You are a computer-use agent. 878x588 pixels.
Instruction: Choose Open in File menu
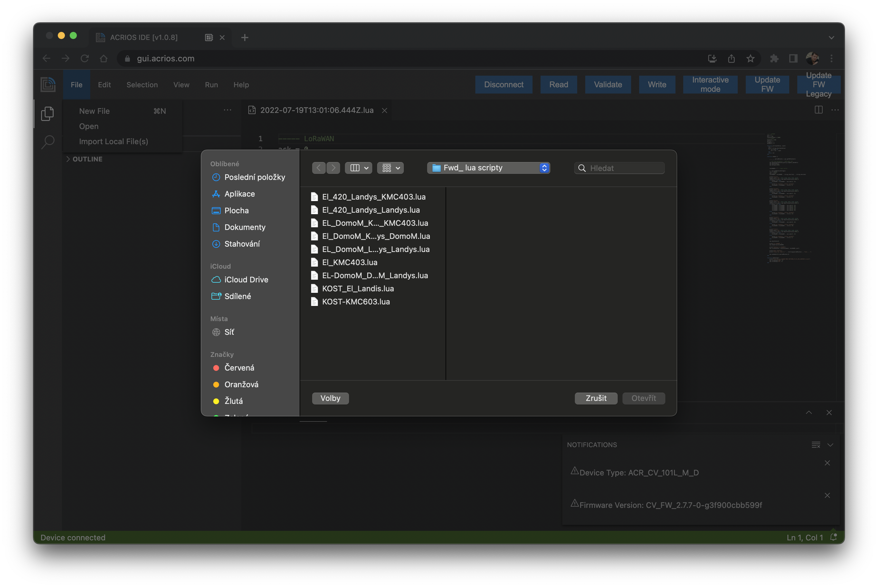click(123, 126)
